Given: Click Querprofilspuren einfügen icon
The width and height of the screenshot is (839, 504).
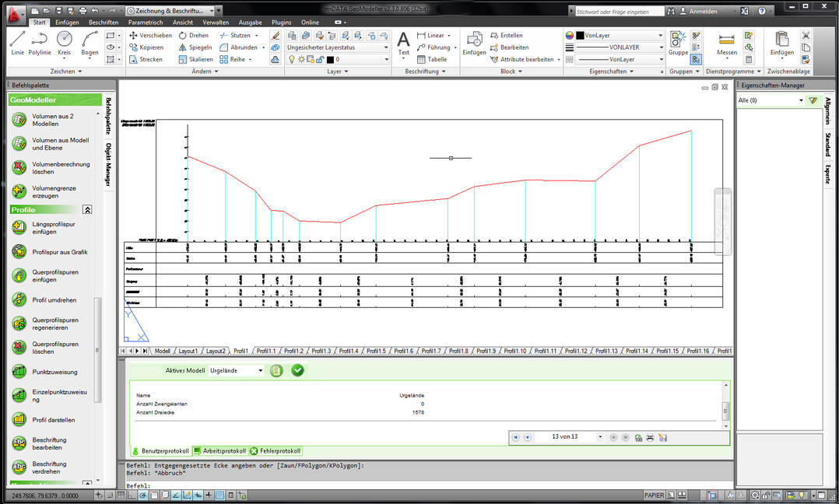Looking at the screenshot, I should coord(19,276).
